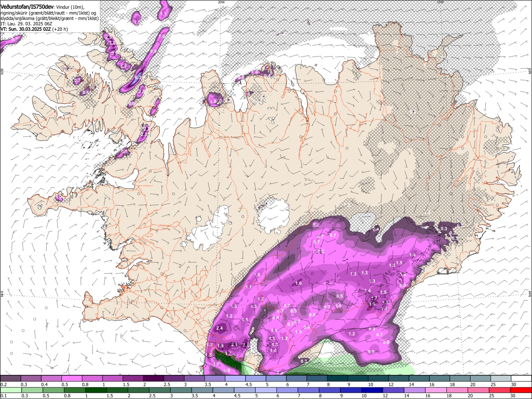Select the pale grey 25 snow legend swatch
This screenshot has width=532, height=399.
(501, 379)
